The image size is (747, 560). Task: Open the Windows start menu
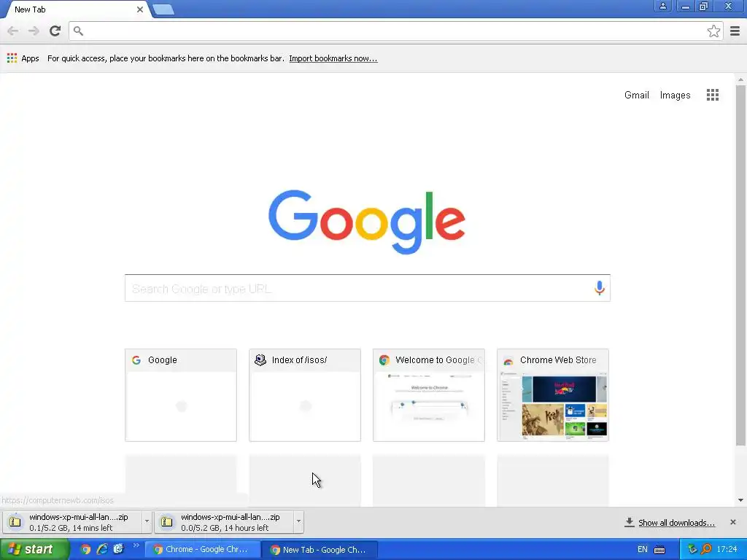coord(34,550)
